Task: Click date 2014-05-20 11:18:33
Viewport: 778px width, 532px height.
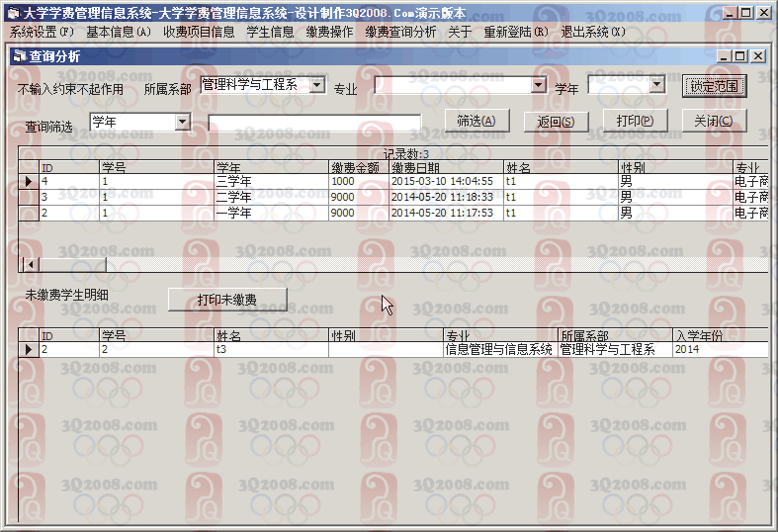Action: pos(446,197)
